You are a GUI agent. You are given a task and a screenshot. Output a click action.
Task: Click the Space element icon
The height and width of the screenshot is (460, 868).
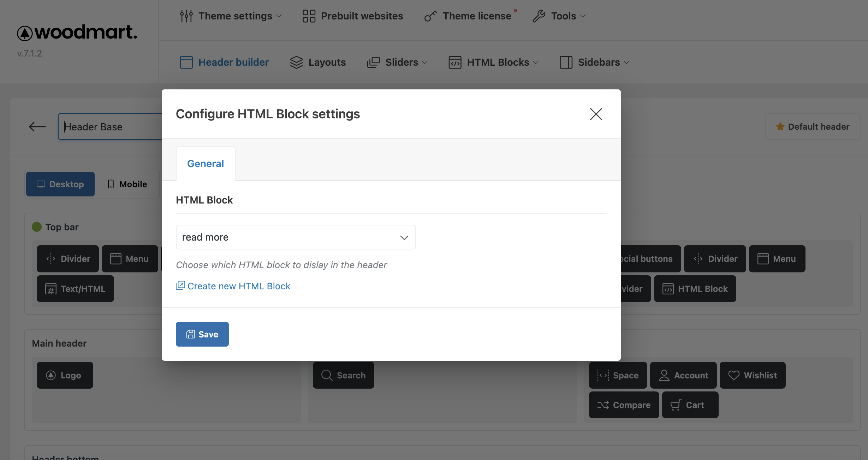[603, 375]
